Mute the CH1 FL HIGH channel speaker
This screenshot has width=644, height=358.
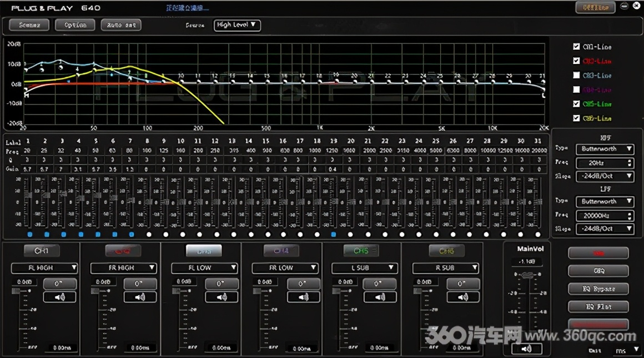click(59, 297)
